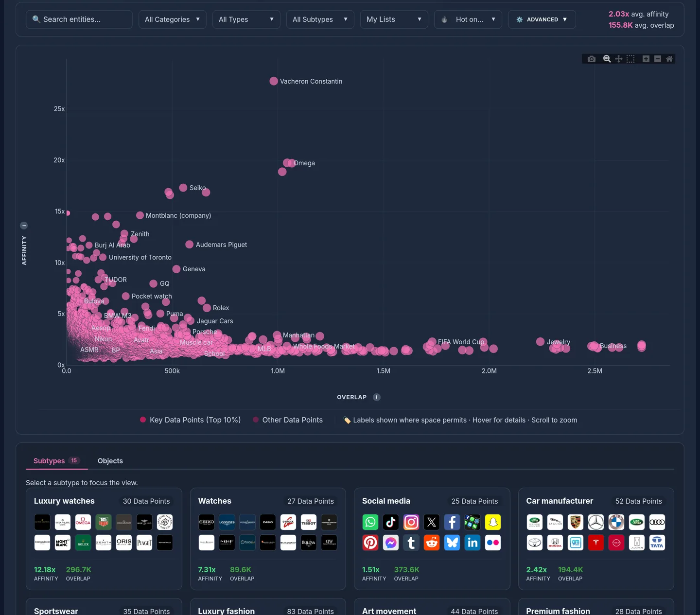Toggle Key Data Points legend entry
The width and height of the screenshot is (700, 615).
click(x=190, y=420)
